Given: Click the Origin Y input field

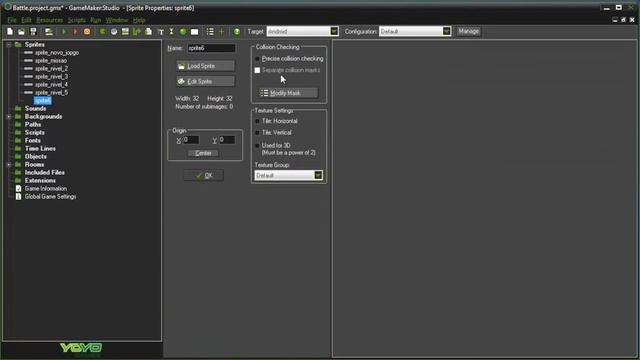Looking at the screenshot, I should [x=227, y=140].
